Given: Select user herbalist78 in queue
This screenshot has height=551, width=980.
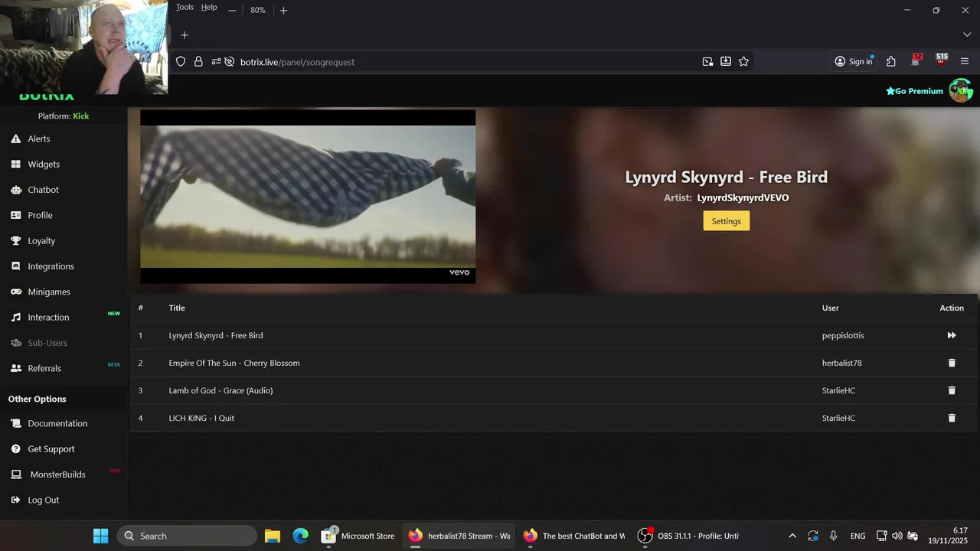Looking at the screenshot, I should coord(842,363).
